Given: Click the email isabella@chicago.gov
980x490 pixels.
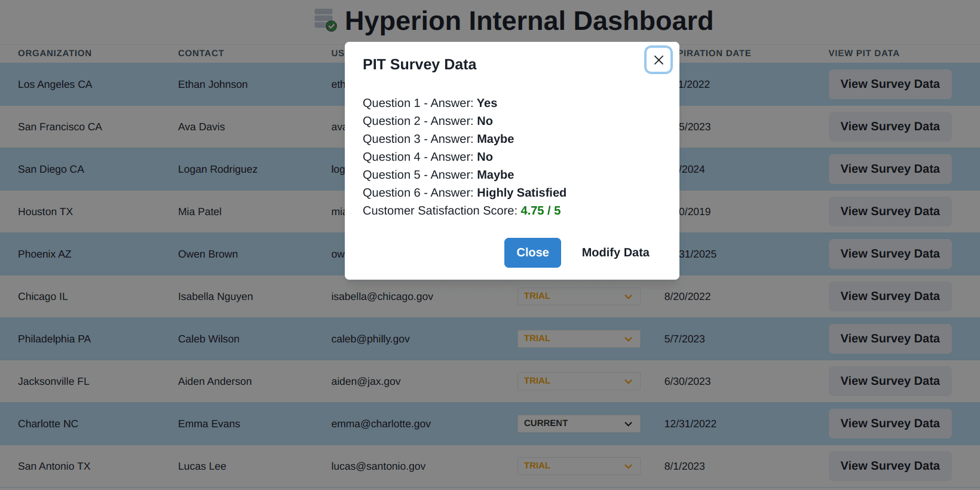Looking at the screenshot, I should pos(382,296).
